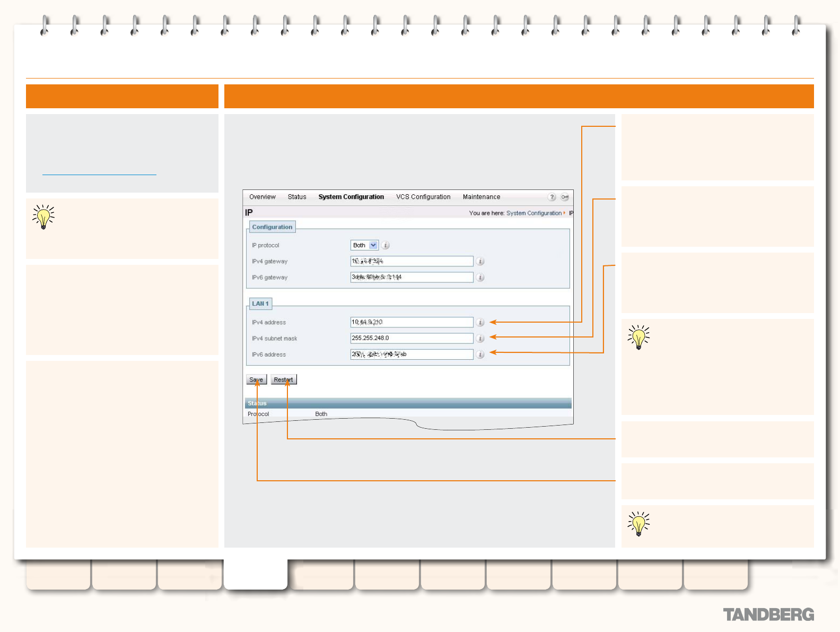Image resolution: width=840 pixels, height=632 pixels.
Task: Click the "LAN 1" section legend
Action: pos(260,304)
